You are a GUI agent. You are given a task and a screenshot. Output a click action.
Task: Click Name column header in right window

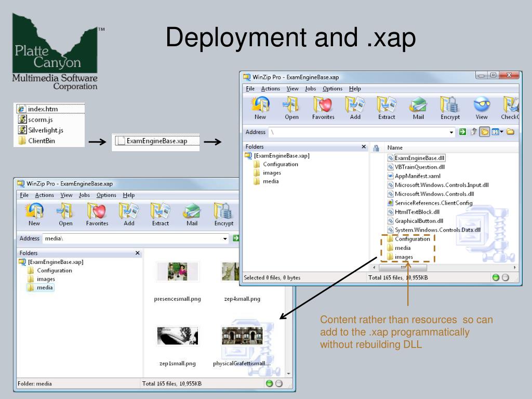click(x=395, y=148)
